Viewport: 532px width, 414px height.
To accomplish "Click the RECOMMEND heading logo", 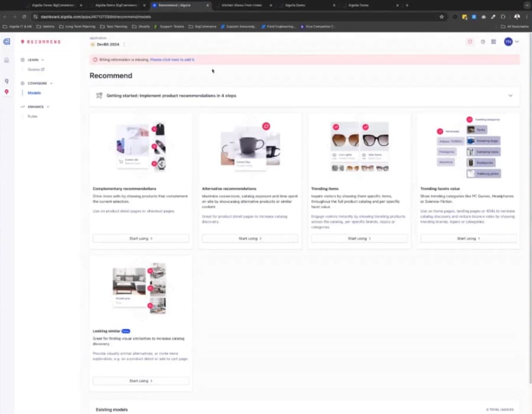I will point(41,42).
